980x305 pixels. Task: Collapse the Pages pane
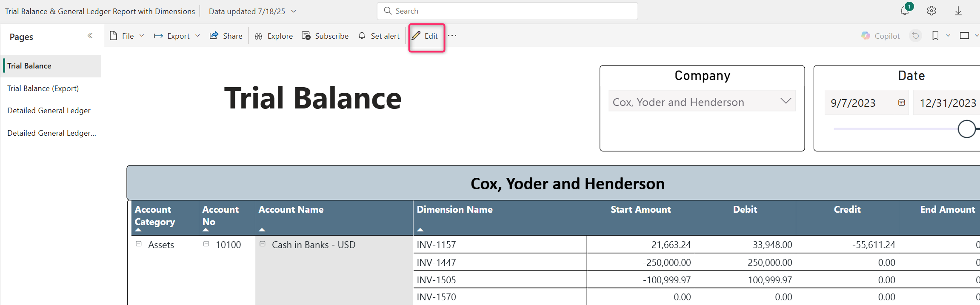coord(90,36)
